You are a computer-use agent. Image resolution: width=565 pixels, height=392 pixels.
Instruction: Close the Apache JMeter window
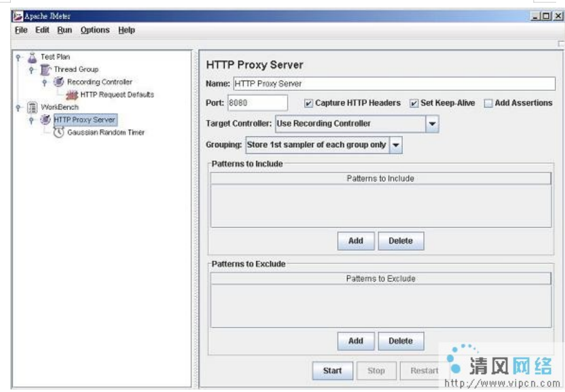(x=558, y=16)
